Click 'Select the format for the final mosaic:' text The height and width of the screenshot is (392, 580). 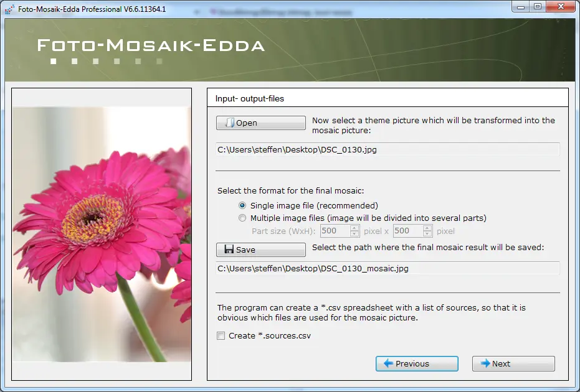(x=291, y=190)
